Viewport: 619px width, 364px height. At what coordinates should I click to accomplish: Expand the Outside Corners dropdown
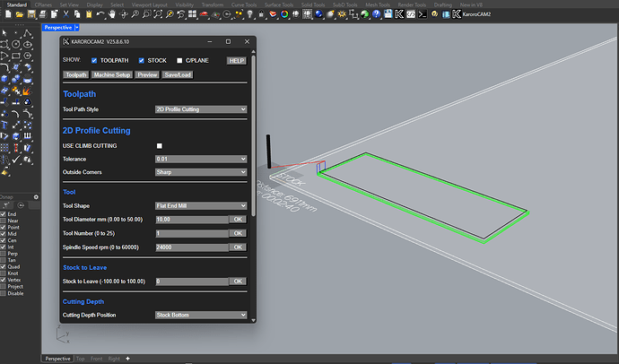coord(200,170)
